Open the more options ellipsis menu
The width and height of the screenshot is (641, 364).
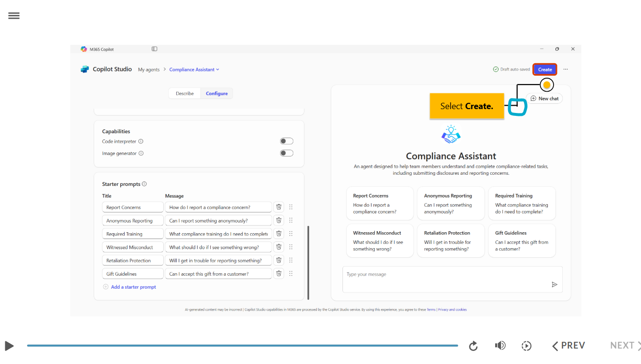click(566, 70)
